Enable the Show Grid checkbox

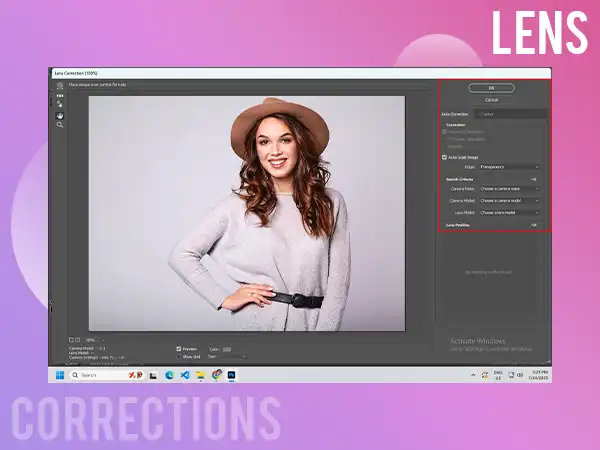179,357
